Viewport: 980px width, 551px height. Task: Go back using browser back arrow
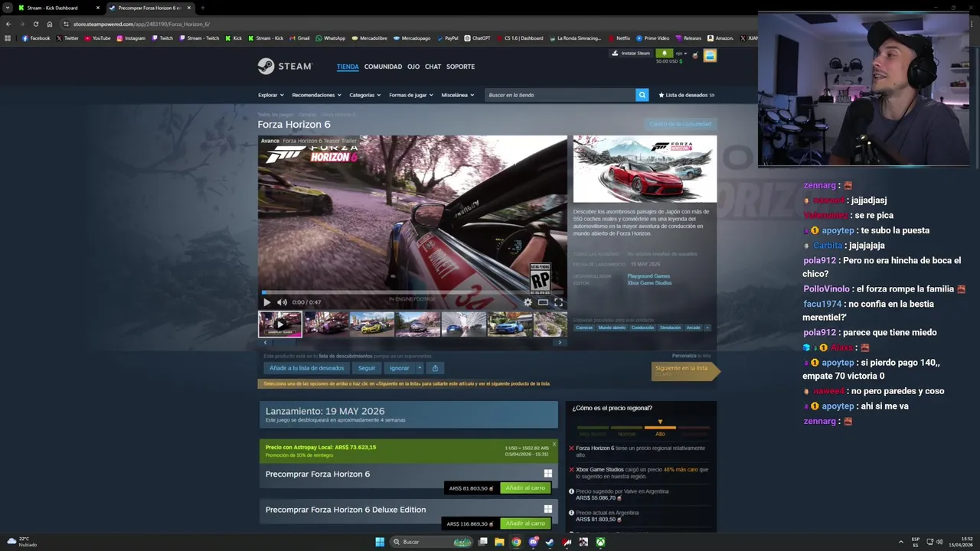point(8,24)
